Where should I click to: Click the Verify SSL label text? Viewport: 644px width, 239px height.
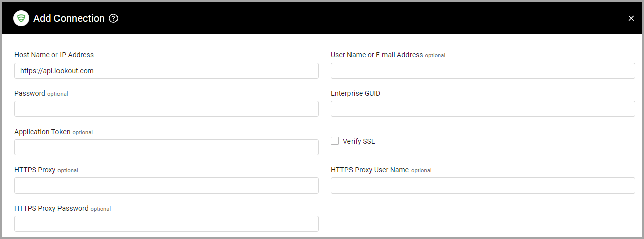click(359, 141)
